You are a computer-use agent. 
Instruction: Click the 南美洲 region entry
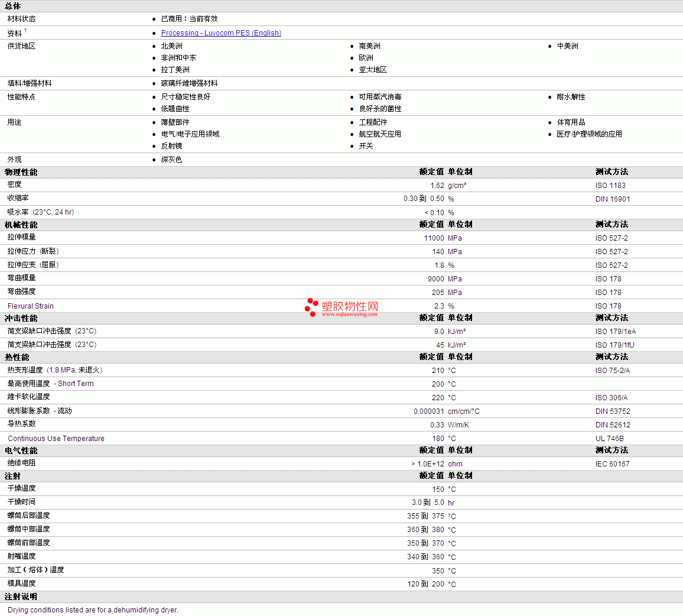369,46
